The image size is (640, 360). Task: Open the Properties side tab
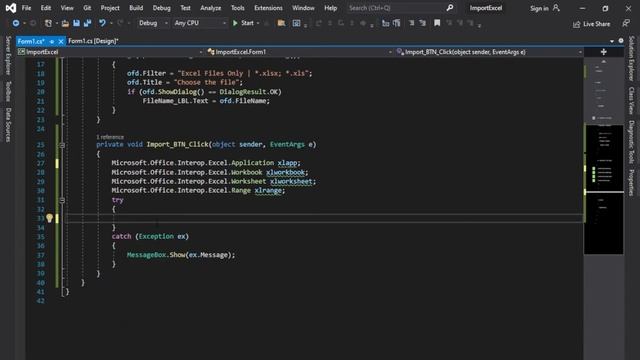(x=631, y=182)
